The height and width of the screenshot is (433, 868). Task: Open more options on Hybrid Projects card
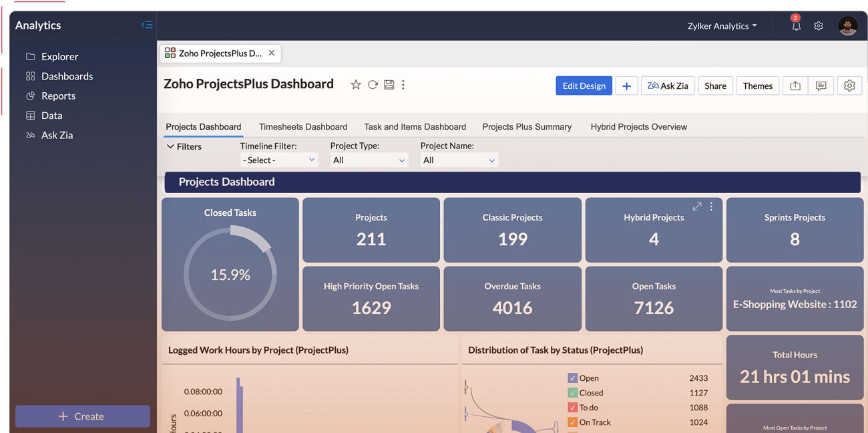pyautogui.click(x=711, y=206)
